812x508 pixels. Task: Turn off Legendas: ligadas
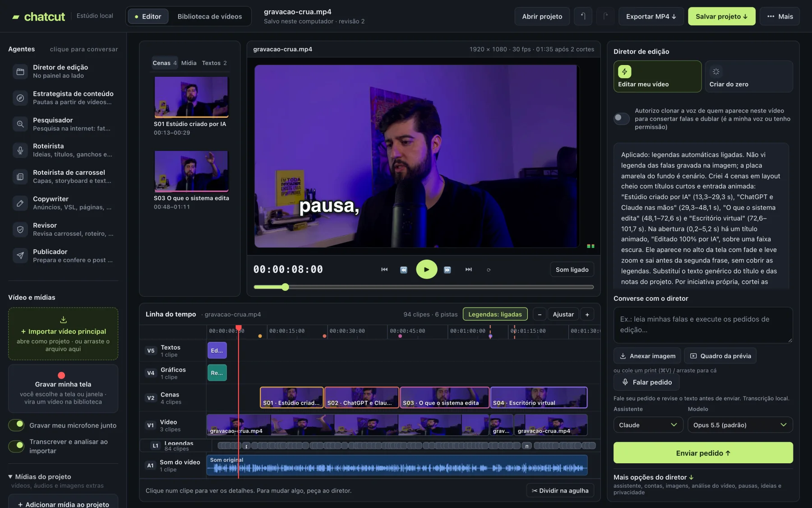click(495, 314)
